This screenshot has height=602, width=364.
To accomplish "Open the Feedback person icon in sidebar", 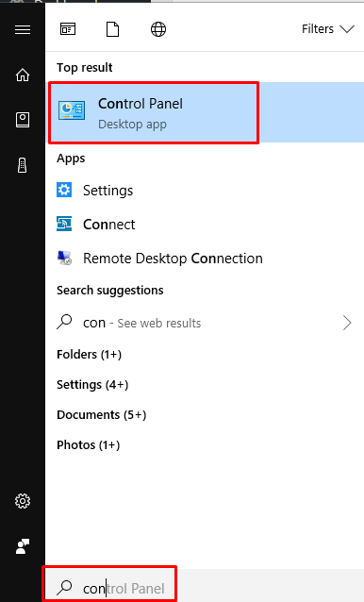I will tap(23, 546).
